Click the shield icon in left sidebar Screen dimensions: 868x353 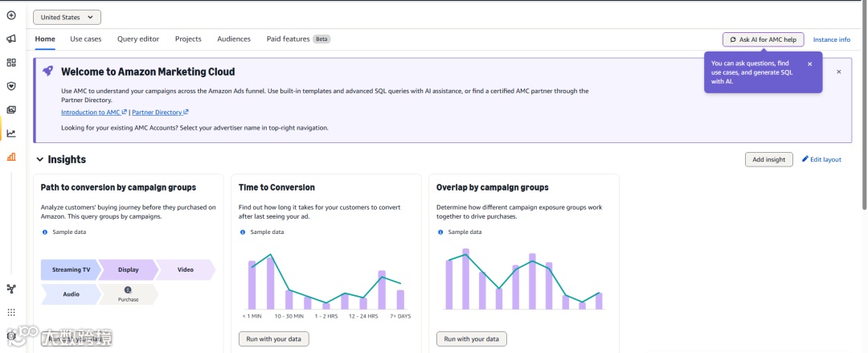11,86
